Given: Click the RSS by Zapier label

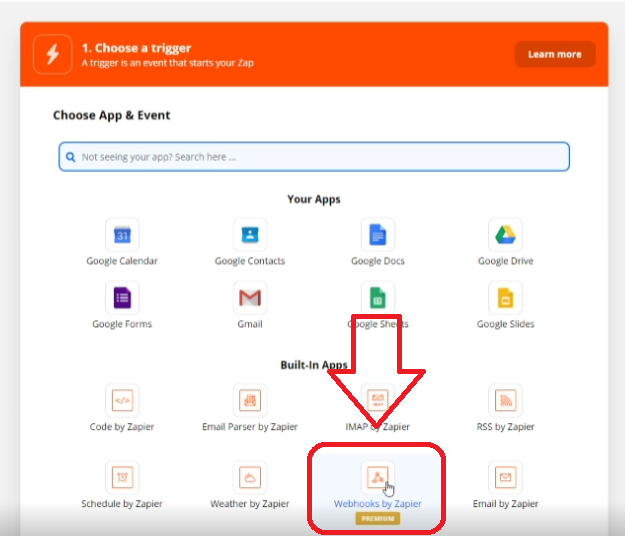Looking at the screenshot, I should coord(505,427).
